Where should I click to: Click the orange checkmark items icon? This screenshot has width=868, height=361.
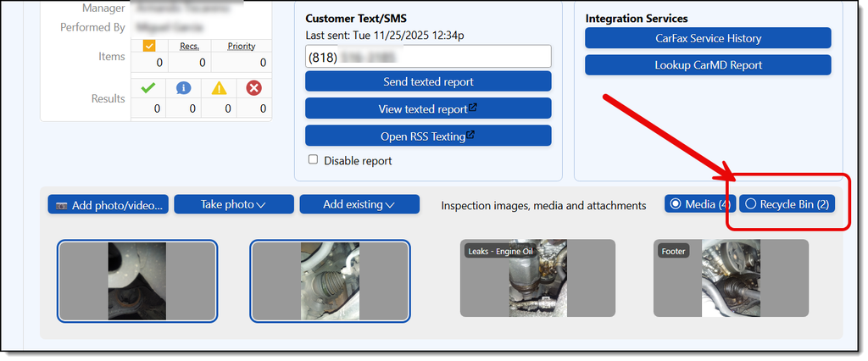[x=149, y=46]
